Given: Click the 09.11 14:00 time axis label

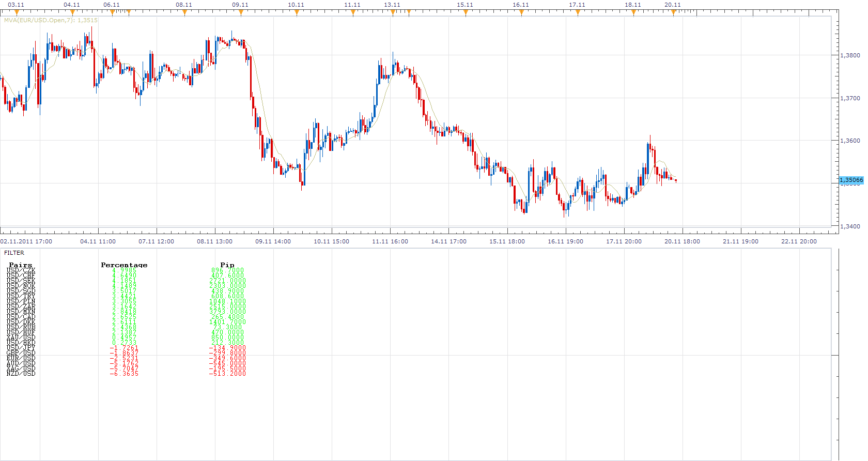Looking at the screenshot, I should click(273, 241).
